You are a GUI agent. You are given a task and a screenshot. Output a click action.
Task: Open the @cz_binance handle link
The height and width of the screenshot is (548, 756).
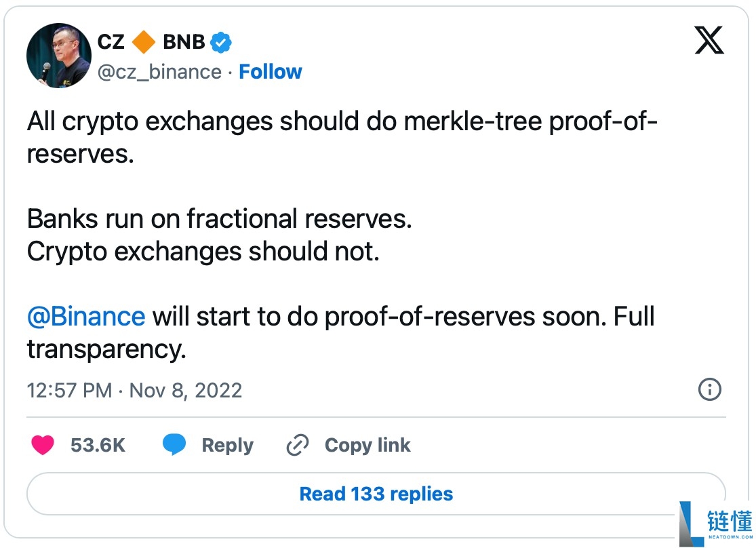point(159,72)
